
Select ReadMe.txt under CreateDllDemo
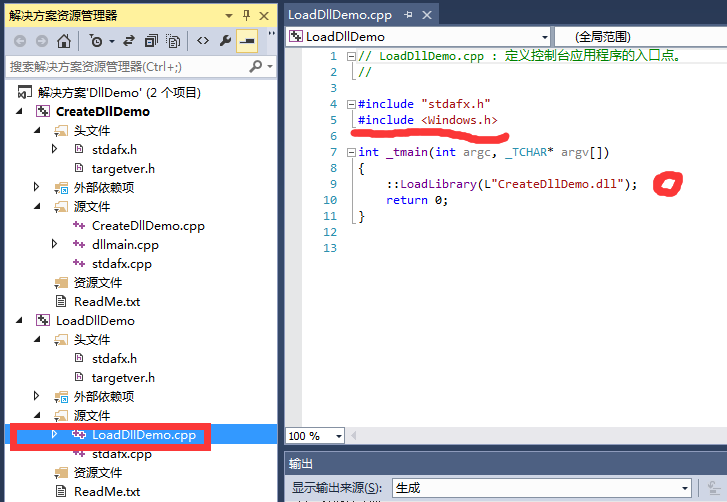pyautogui.click(x=107, y=302)
